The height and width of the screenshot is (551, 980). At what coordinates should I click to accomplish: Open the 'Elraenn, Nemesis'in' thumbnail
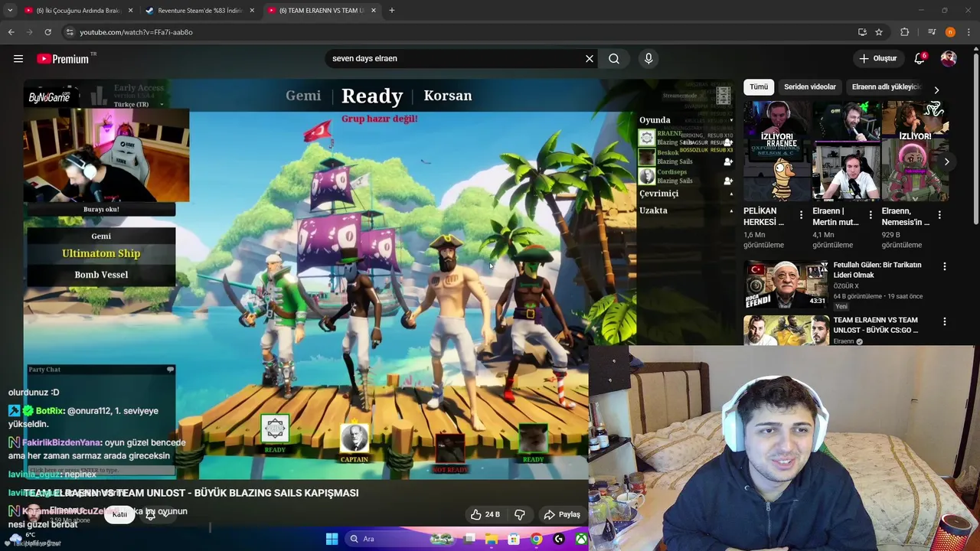915,151
